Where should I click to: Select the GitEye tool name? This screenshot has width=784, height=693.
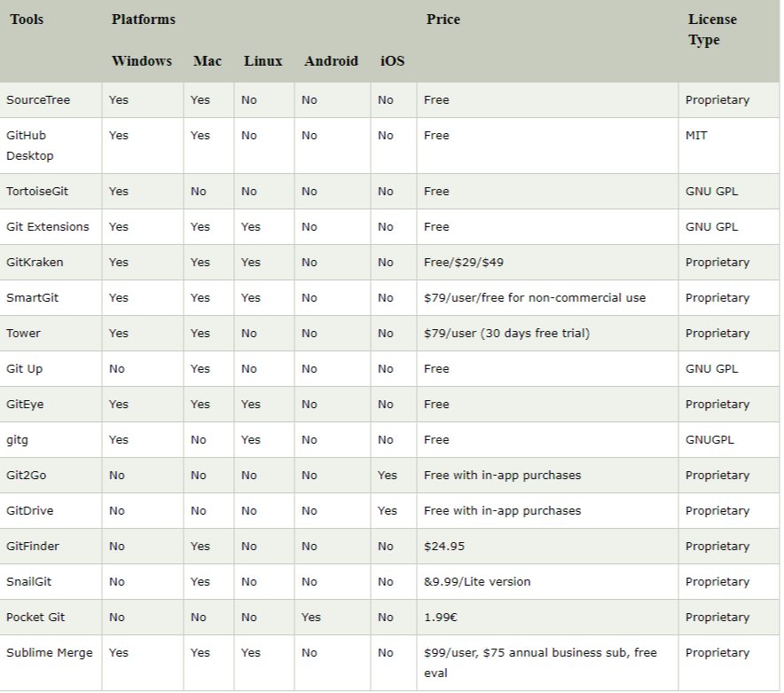[25, 405]
